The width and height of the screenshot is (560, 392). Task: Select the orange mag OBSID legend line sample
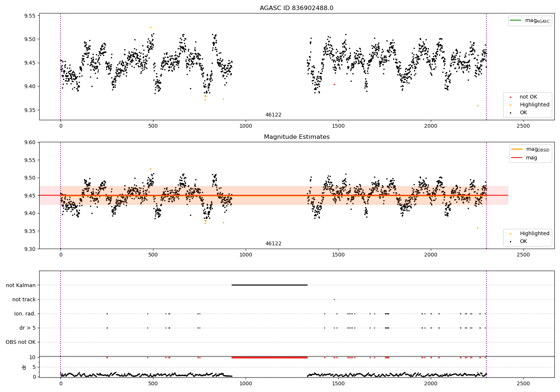(x=517, y=149)
